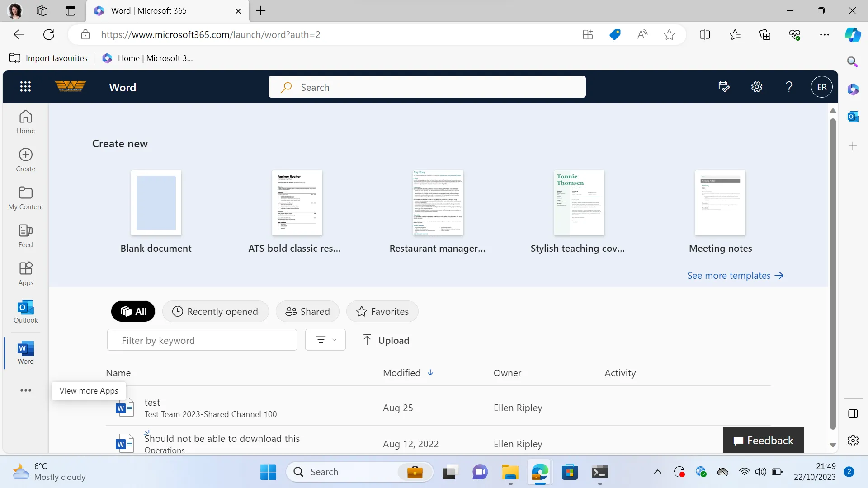The width and height of the screenshot is (868, 488).
Task: Open Outlook in the Edge sidebar
Action: [x=853, y=117]
